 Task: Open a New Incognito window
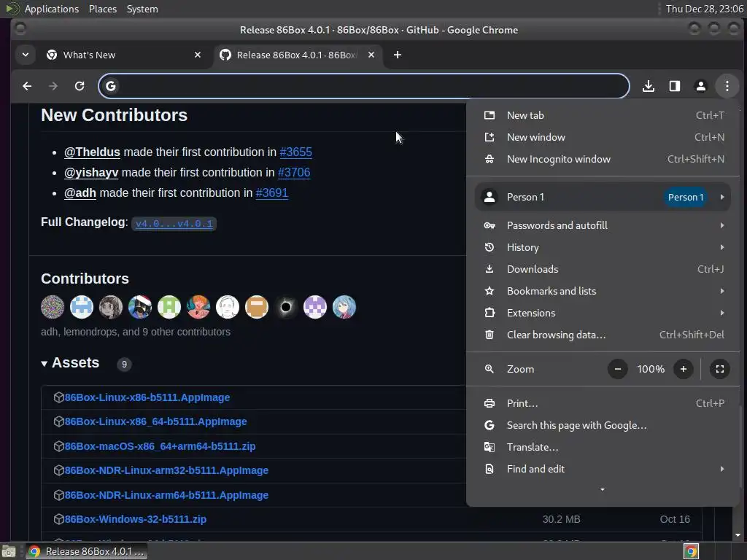[603, 159]
